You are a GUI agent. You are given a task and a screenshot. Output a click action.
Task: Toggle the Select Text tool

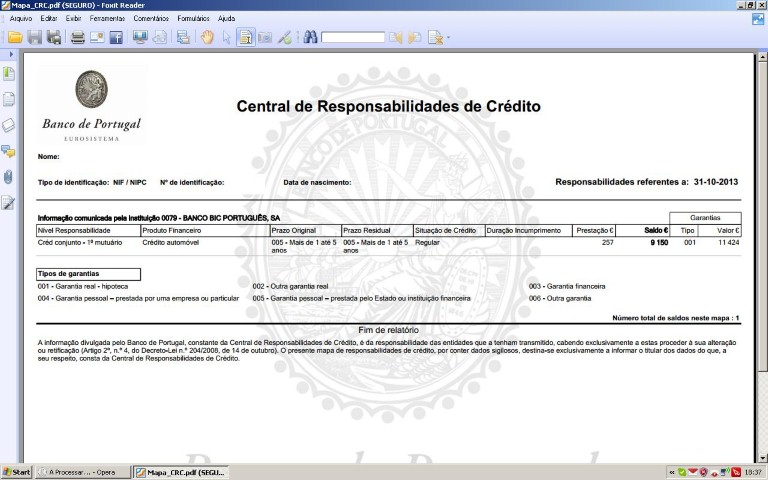click(x=246, y=38)
